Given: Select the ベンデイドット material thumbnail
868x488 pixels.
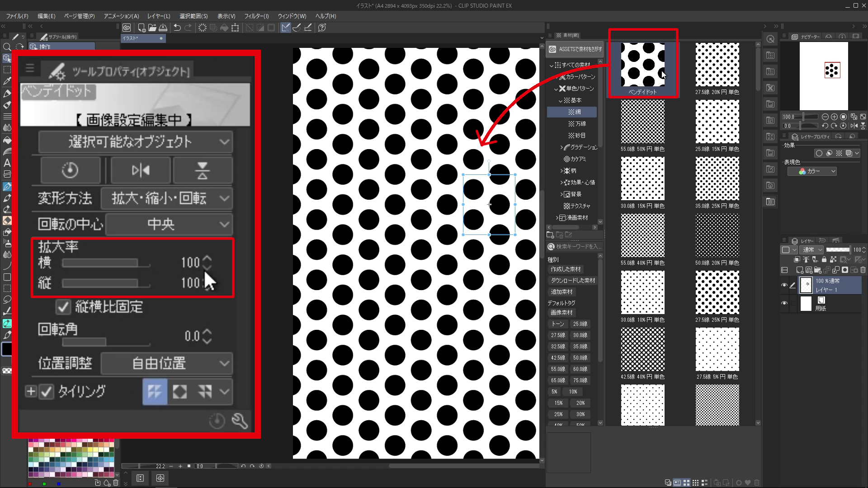Looking at the screenshot, I should coord(642,65).
